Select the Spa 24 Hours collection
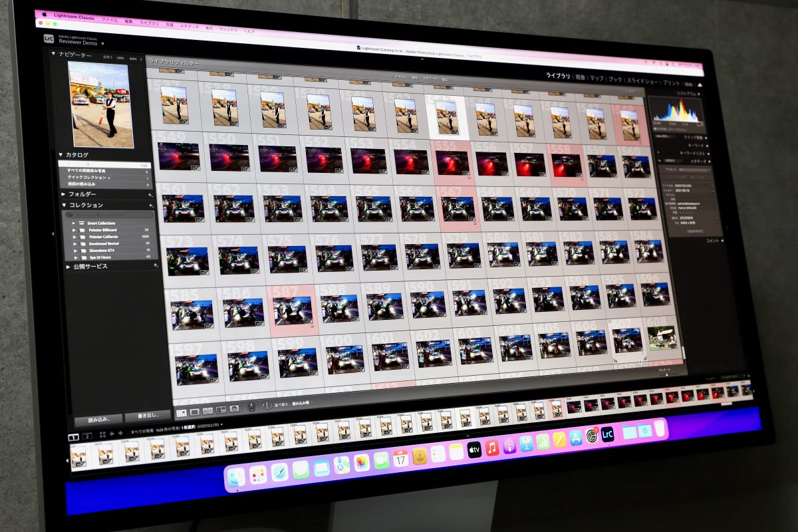The image size is (798, 532). click(99, 256)
